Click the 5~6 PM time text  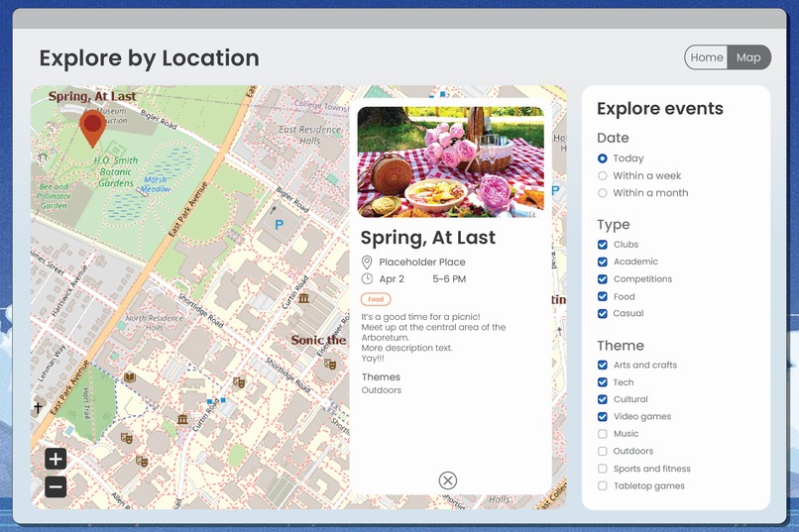[449, 279]
